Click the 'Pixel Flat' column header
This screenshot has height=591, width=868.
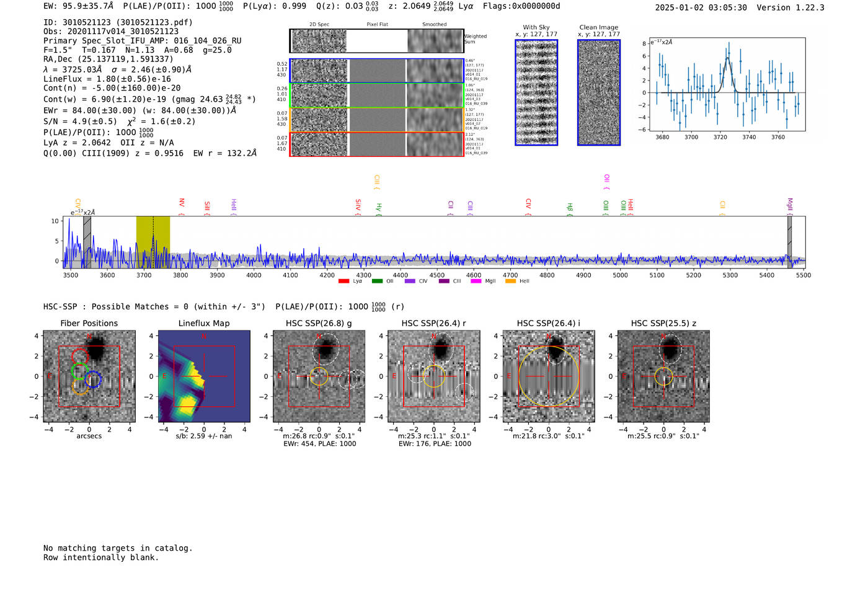coord(377,25)
